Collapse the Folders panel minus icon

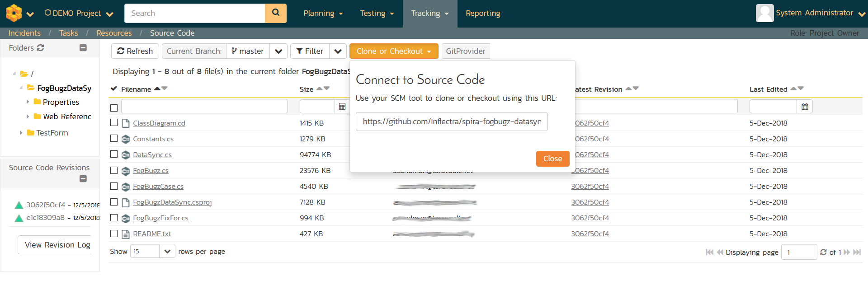pyautogui.click(x=83, y=48)
